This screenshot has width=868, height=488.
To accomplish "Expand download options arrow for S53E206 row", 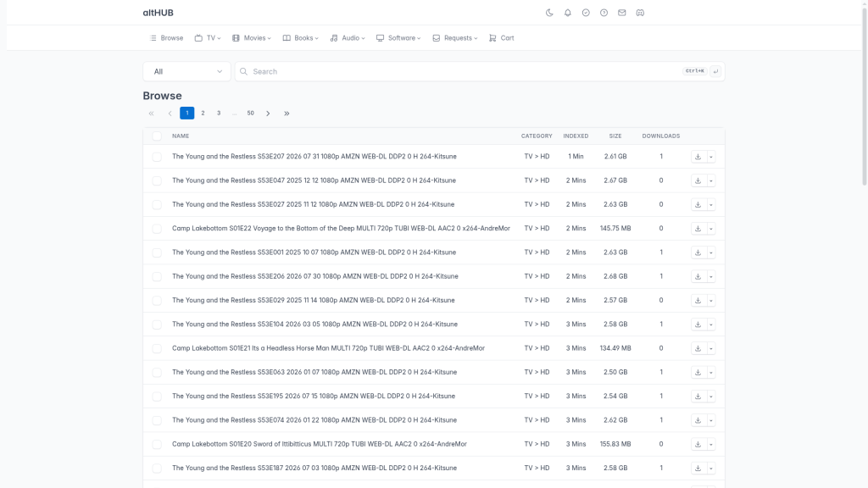I will point(711,277).
